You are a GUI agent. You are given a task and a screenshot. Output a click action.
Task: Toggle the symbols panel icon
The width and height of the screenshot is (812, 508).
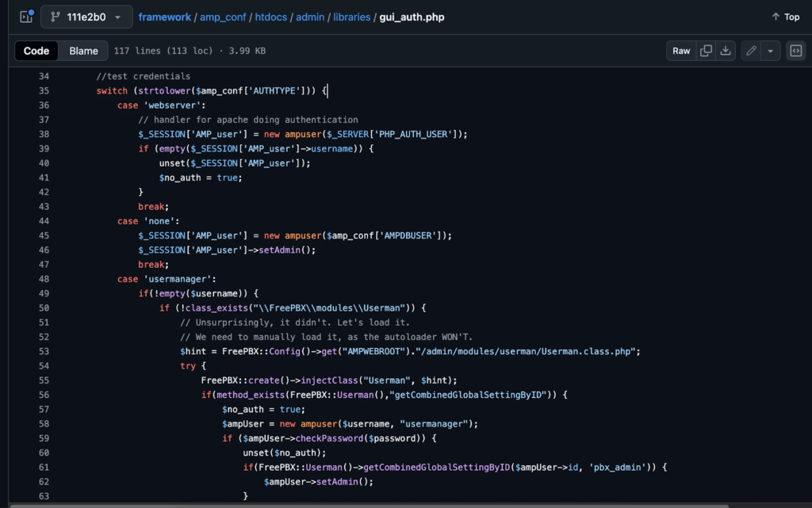point(795,51)
